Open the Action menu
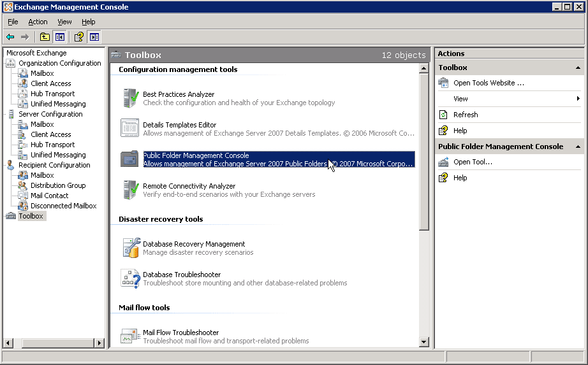588x365 pixels. pyautogui.click(x=38, y=22)
